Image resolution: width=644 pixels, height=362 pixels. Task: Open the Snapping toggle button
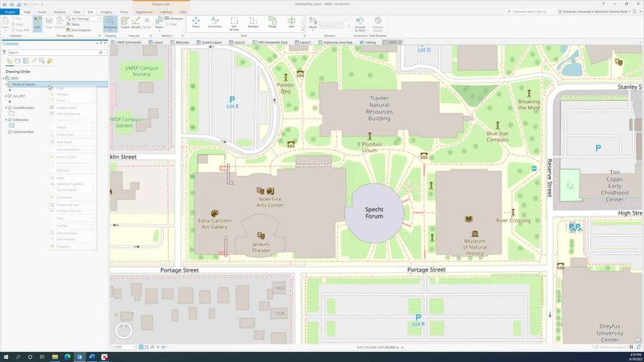[x=110, y=24]
